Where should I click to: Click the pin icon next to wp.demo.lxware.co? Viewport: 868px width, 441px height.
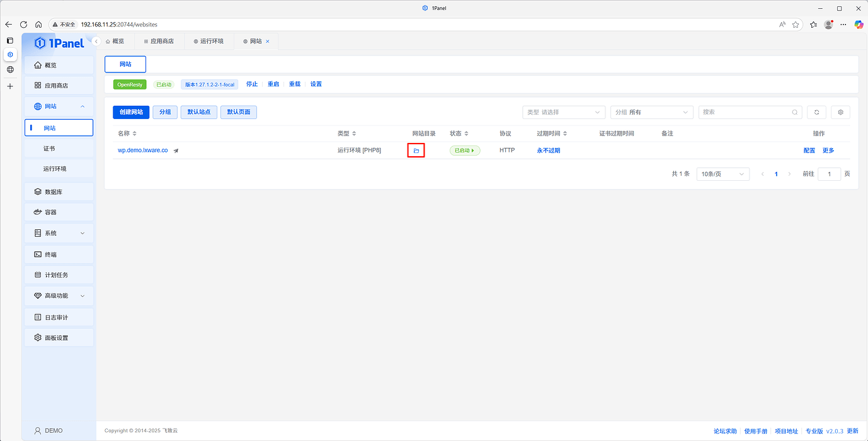176,150
